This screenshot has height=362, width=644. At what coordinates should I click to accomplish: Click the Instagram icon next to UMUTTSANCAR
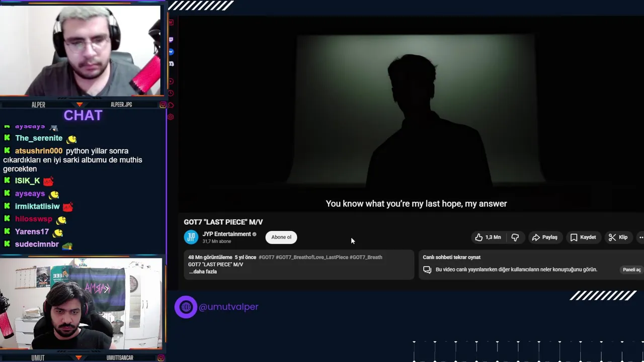(x=160, y=358)
